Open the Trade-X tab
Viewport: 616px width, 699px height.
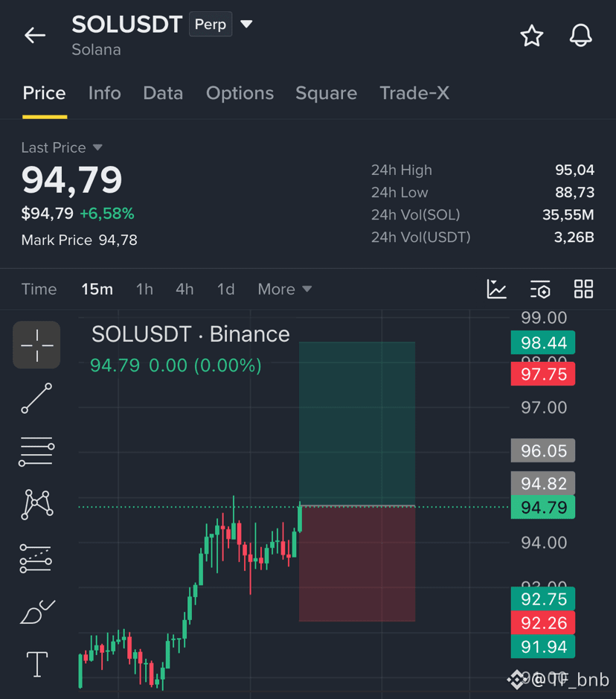click(414, 93)
